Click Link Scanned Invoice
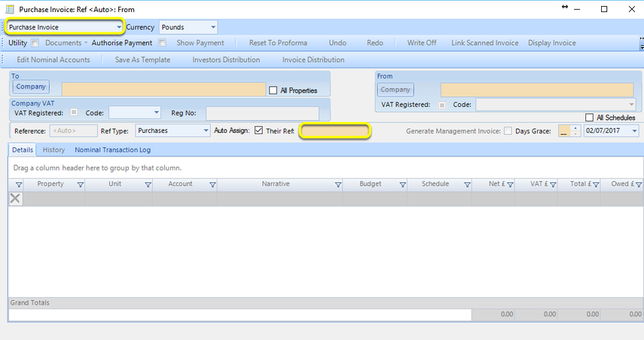Screen dimensions: 644x340 pyautogui.click(x=484, y=43)
